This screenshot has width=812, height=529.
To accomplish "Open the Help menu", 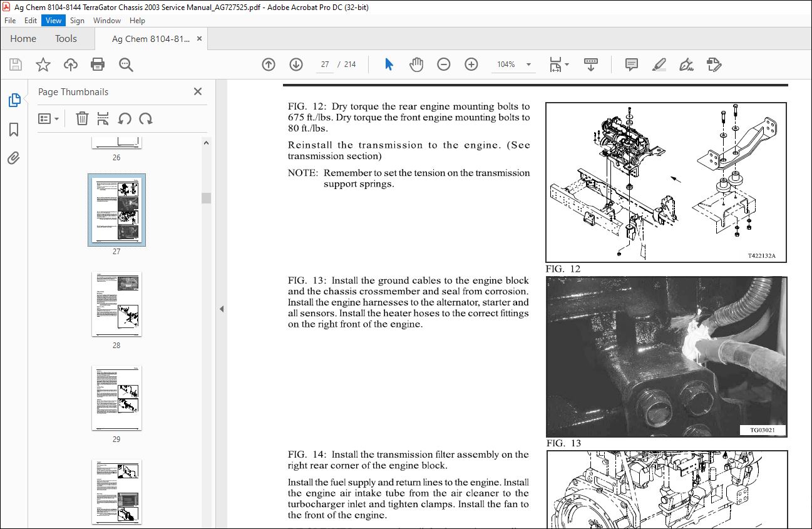I will (137, 21).
